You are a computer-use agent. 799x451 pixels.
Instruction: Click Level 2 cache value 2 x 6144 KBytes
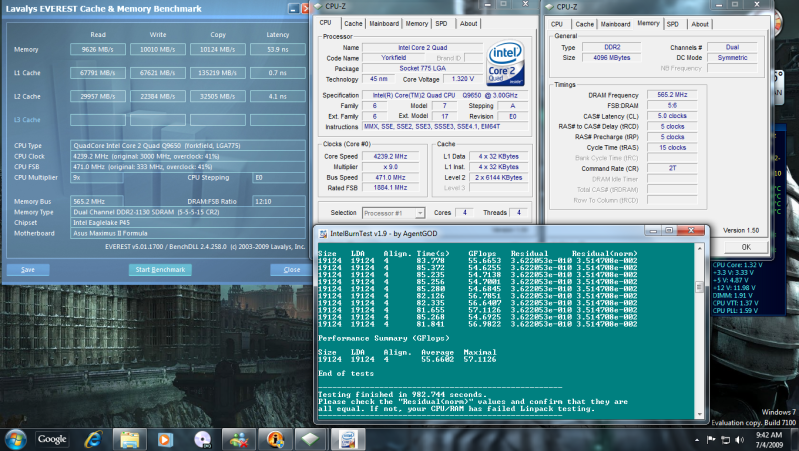[x=498, y=178]
